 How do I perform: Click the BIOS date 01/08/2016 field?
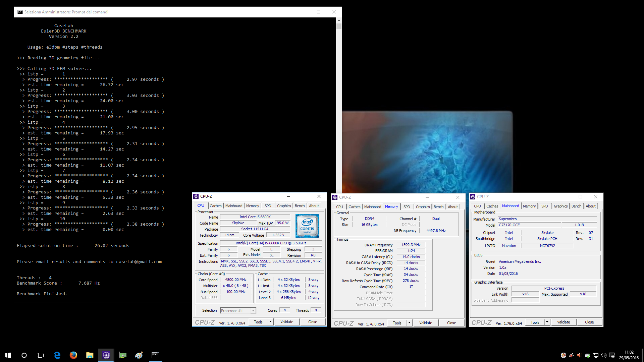pyautogui.click(x=547, y=274)
